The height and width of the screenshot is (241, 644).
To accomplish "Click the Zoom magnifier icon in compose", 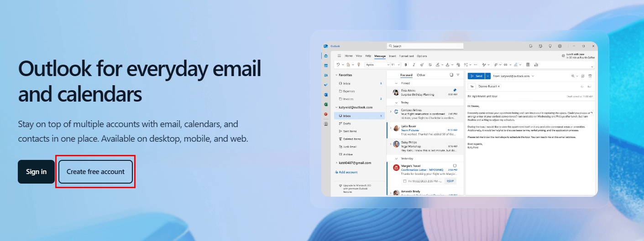I will pos(573,76).
